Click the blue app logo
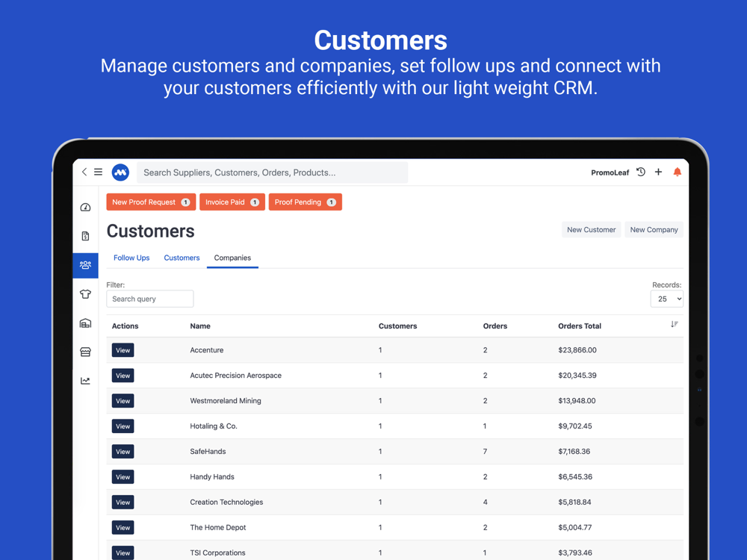This screenshot has height=560, width=747. click(x=120, y=172)
